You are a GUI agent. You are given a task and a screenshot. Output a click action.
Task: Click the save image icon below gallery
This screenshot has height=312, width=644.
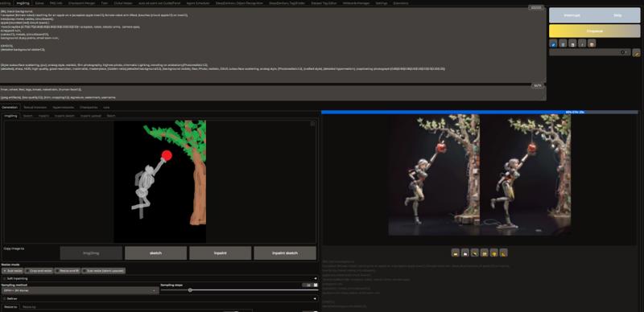(x=465, y=252)
